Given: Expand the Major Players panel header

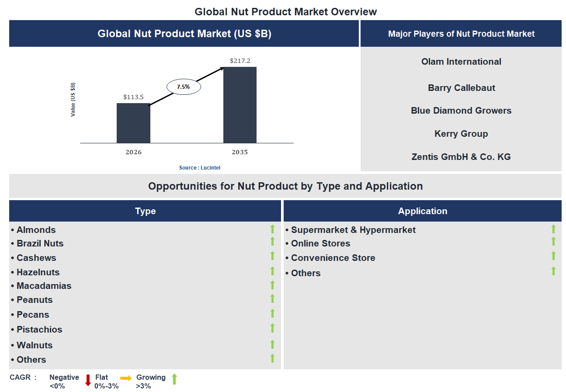Looking at the screenshot, I should (x=461, y=34).
